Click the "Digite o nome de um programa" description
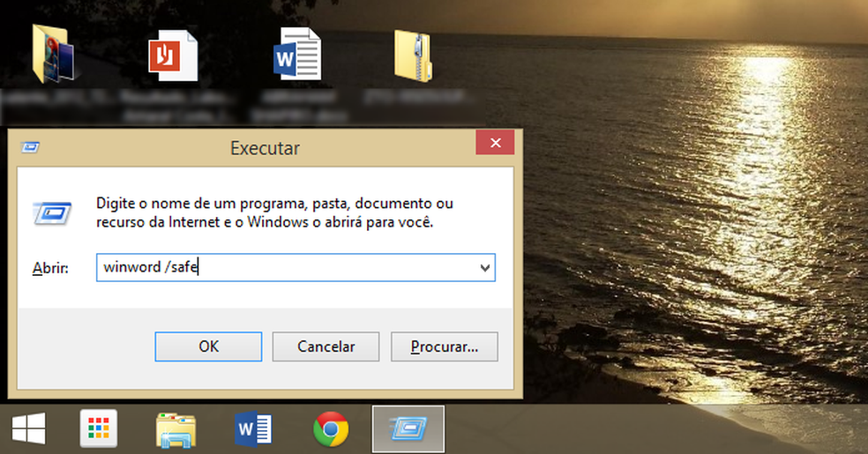Image resolution: width=868 pixels, height=454 pixels. 274,212
